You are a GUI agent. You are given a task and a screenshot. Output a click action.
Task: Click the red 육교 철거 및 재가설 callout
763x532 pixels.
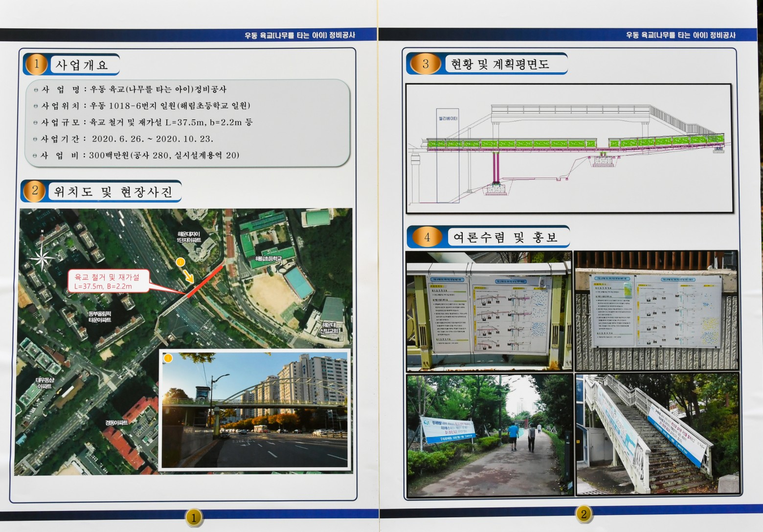(x=108, y=282)
